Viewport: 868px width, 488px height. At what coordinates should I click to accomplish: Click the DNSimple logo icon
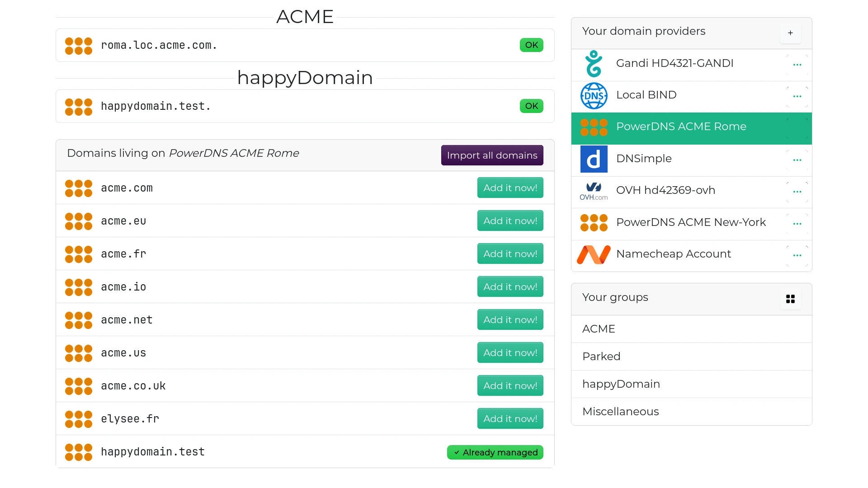pos(594,159)
